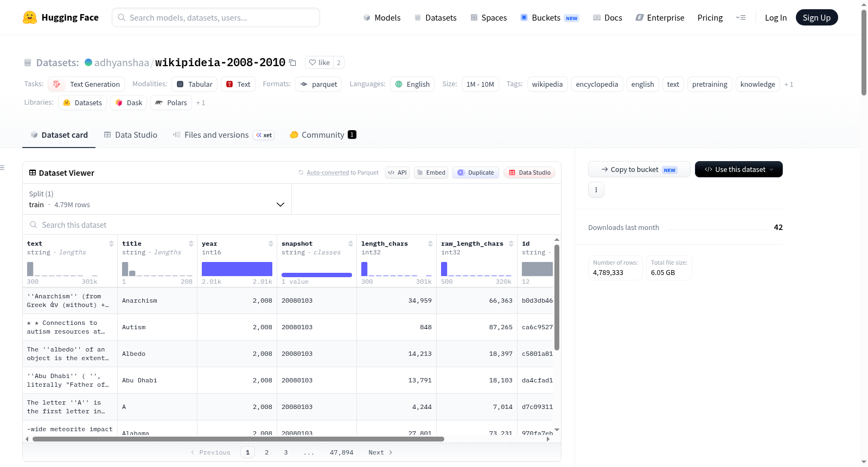Click the Pricing link

pyautogui.click(x=710, y=17)
